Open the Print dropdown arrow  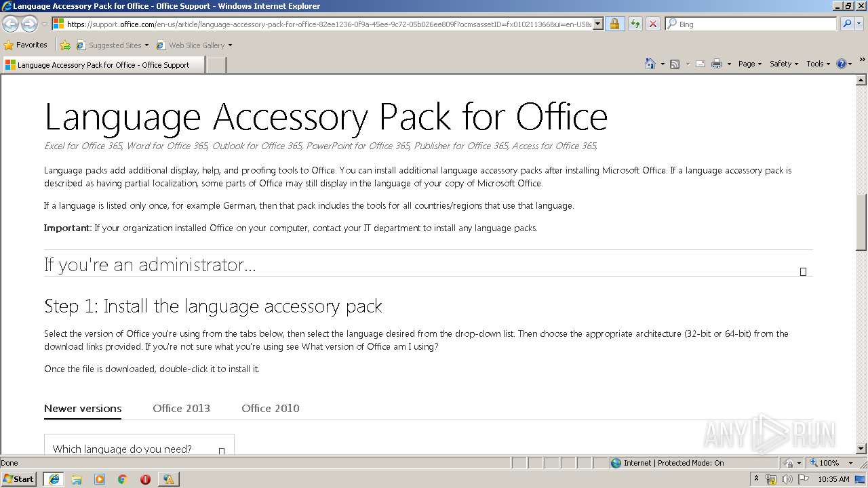[729, 64]
